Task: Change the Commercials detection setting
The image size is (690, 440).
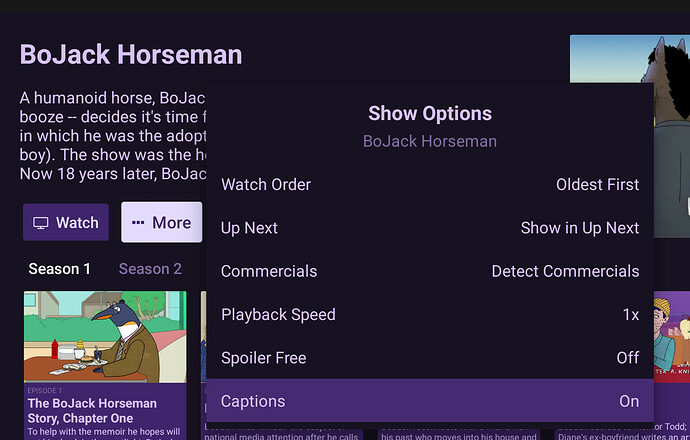Action: [x=430, y=271]
